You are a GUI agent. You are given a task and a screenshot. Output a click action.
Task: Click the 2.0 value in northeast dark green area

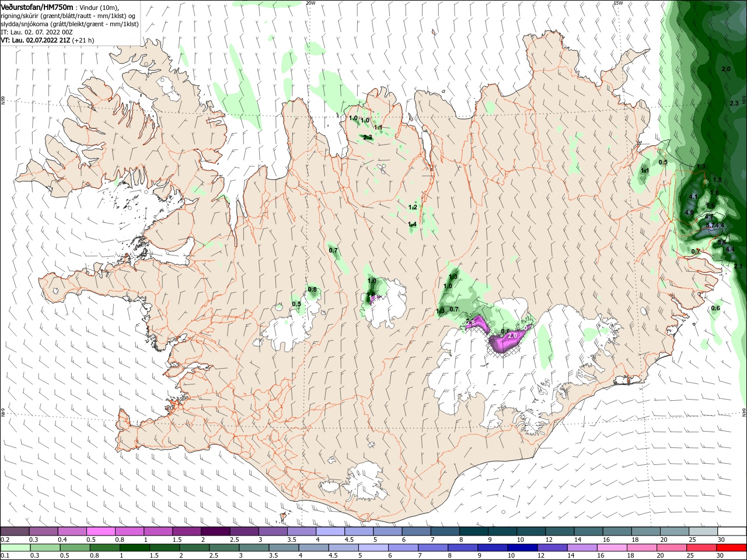(x=726, y=69)
